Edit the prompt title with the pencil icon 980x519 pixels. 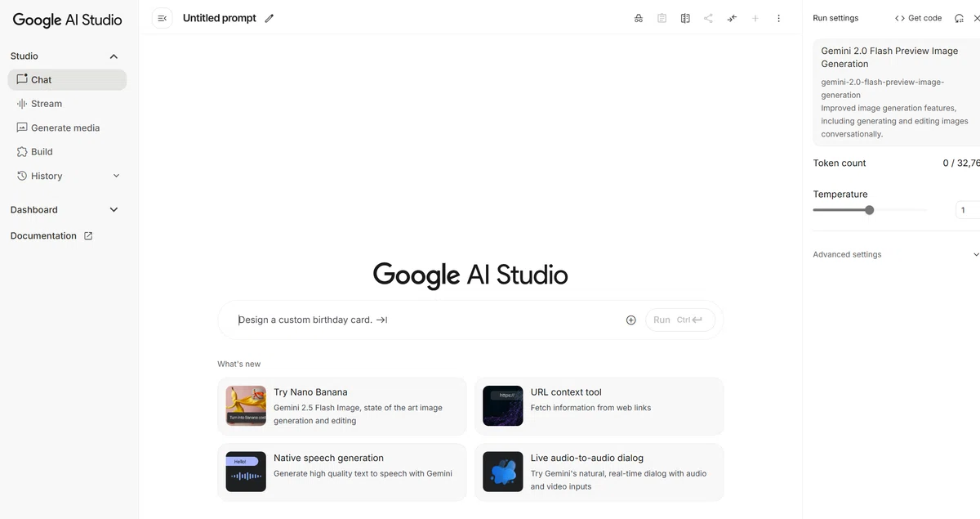(269, 18)
